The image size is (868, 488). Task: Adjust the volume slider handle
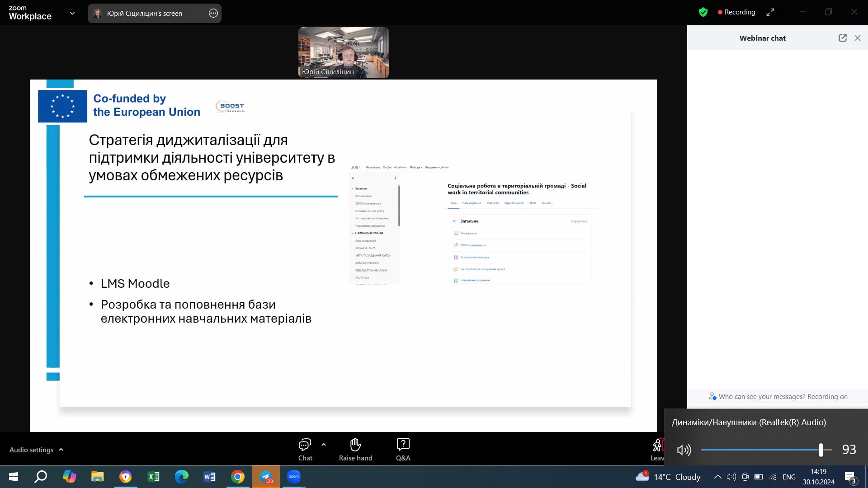click(821, 450)
